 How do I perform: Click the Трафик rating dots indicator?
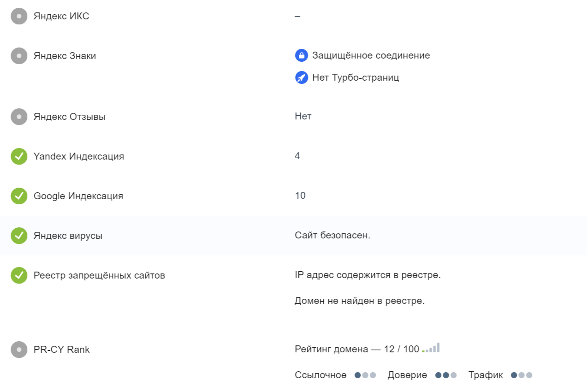tap(522, 375)
